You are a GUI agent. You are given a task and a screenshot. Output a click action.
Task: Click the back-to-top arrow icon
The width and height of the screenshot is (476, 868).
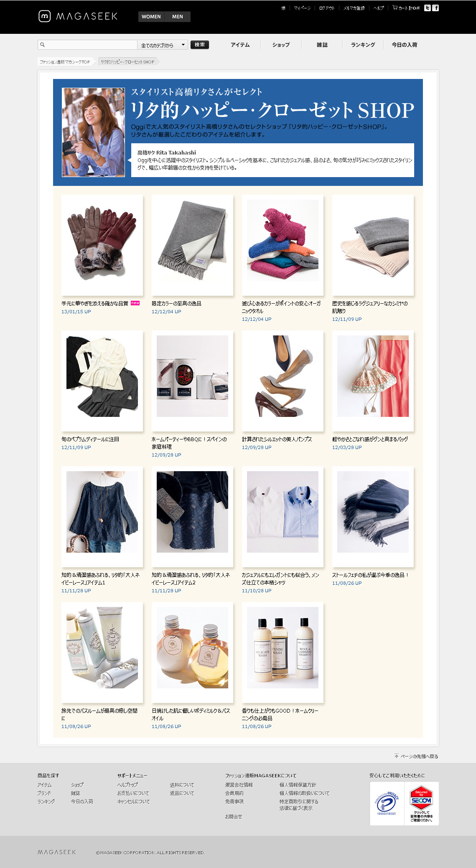click(x=396, y=756)
